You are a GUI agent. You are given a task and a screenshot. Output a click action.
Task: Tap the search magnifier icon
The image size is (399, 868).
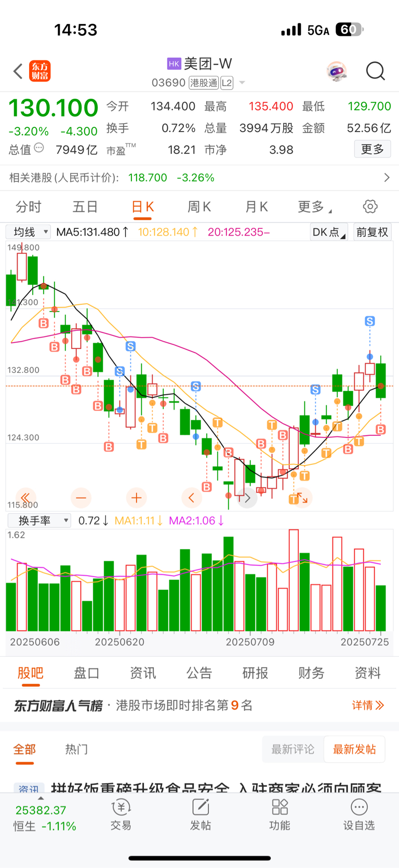click(x=375, y=71)
